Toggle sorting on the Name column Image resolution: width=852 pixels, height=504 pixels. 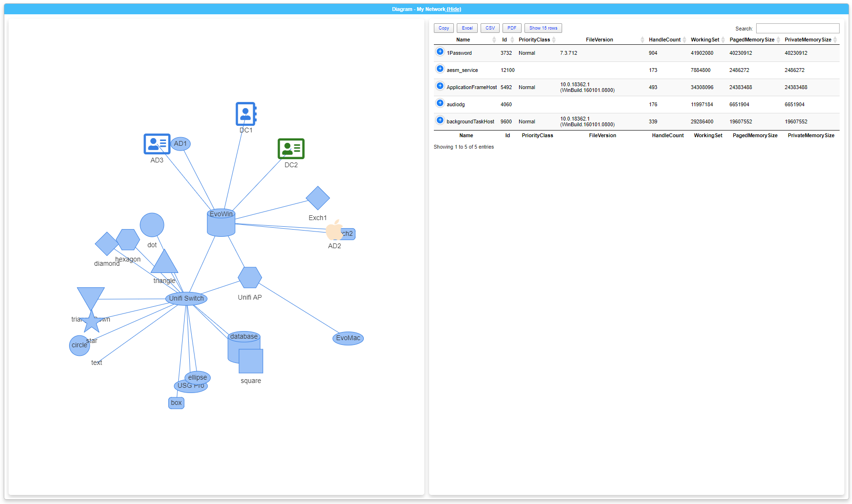pyautogui.click(x=463, y=40)
